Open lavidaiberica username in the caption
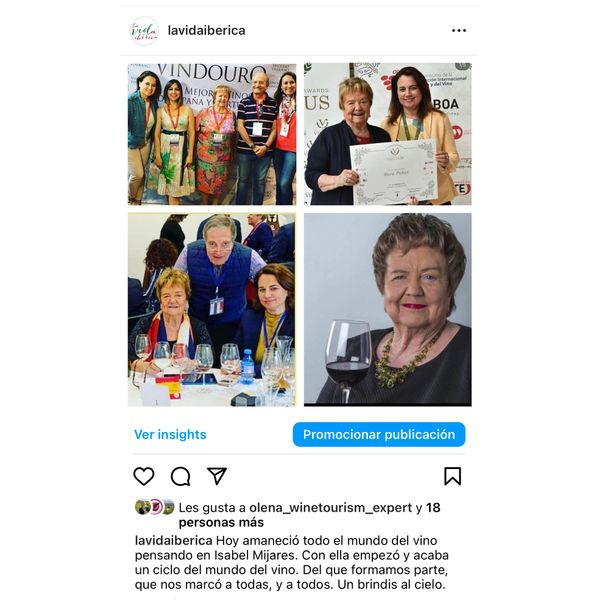This screenshot has width=600, height=600. point(174,541)
